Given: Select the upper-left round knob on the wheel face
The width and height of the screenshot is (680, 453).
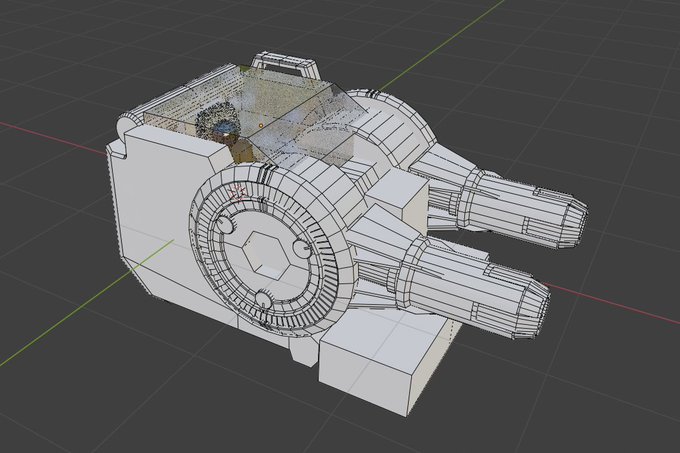Looking at the screenshot, I should 225,225.
